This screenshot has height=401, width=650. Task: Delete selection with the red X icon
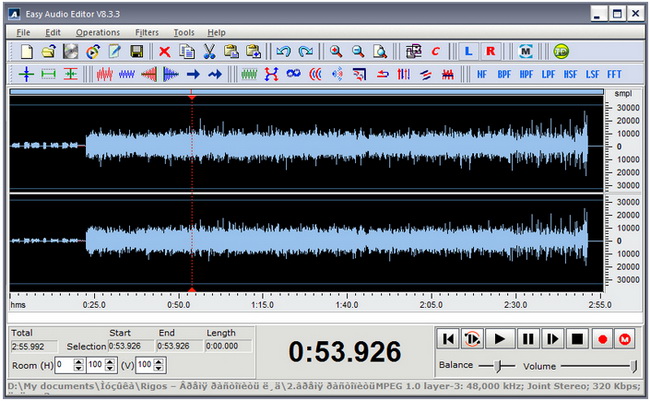pos(164,51)
